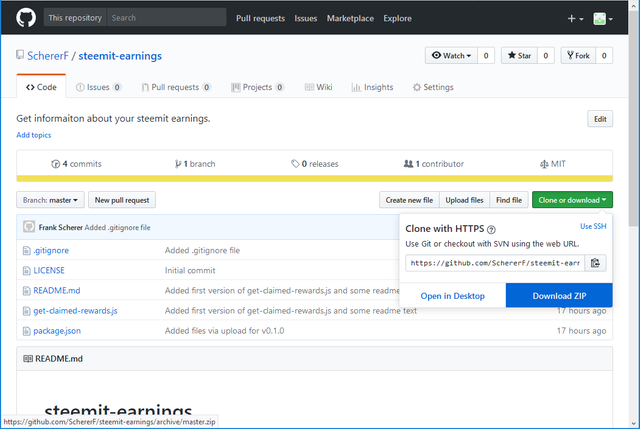Viewport: 640px width, 429px height.
Task: Click Open in Desktop
Action: (x=453, y=296)
